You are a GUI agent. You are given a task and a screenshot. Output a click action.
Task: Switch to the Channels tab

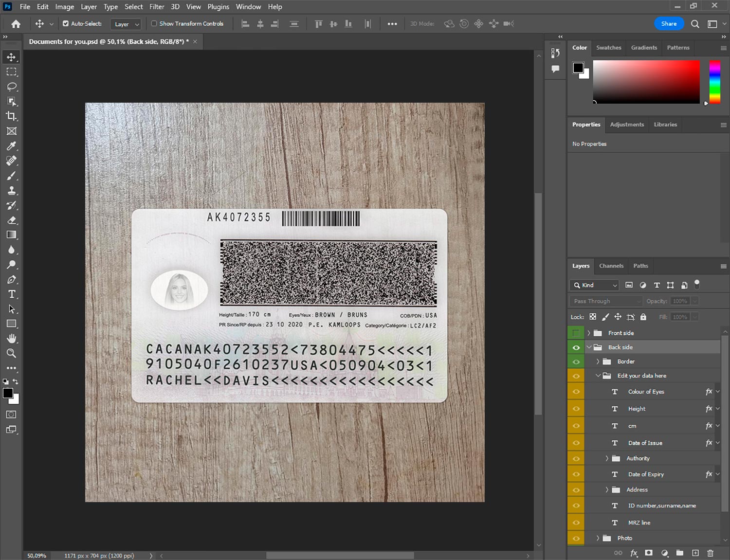(x=611, y=266)
